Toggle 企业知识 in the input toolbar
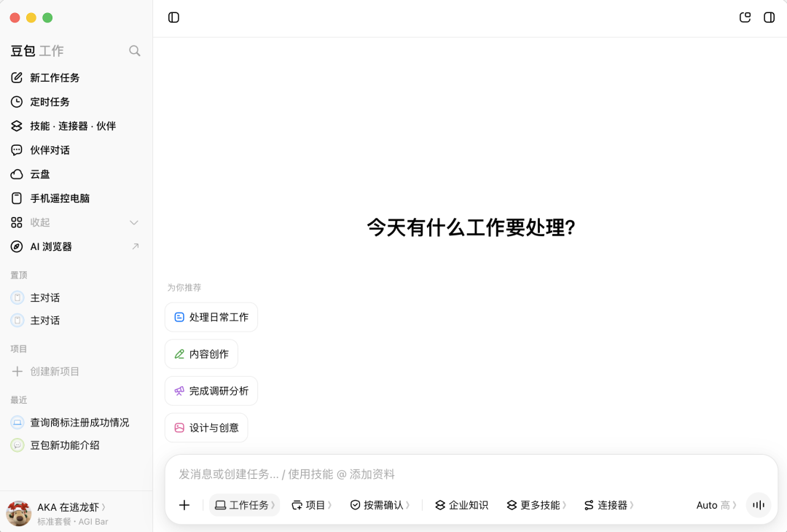The width and height of the screenshot is (787, 532). coord(462,505)
